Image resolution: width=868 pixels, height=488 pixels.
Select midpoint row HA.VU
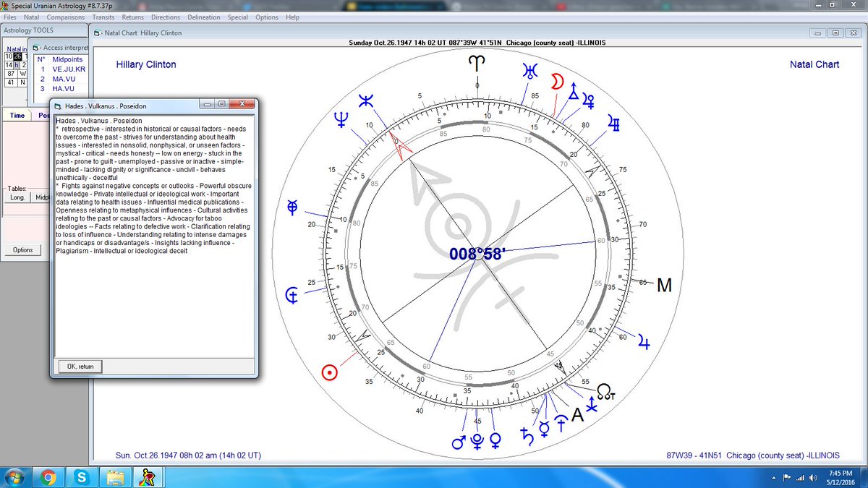(64, 87)
